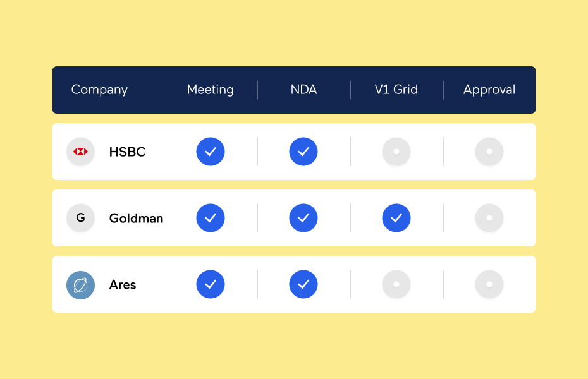This screenshot has width=588, height=379.
Task: Toggle HSBC NDA checkmark
Action: 303,152
